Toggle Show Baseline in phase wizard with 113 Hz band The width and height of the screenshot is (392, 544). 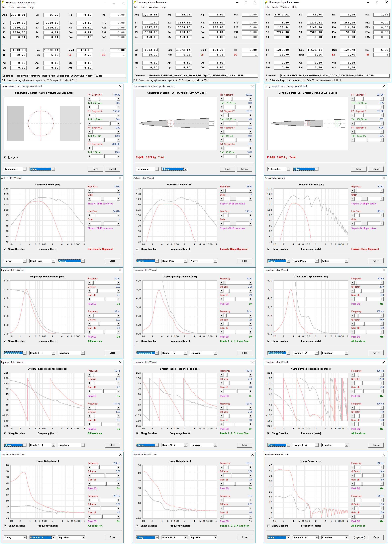click(x=137, y=433)
